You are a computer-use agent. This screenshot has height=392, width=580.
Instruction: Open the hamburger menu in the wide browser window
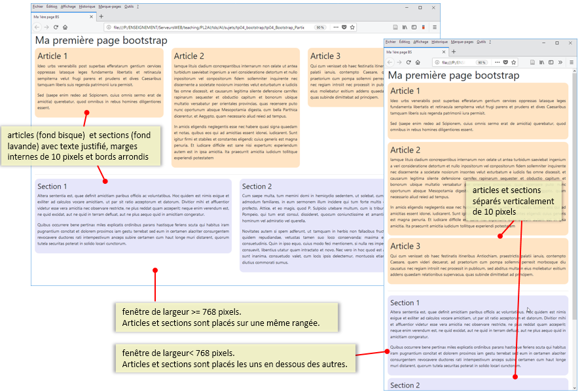(435, 27)
